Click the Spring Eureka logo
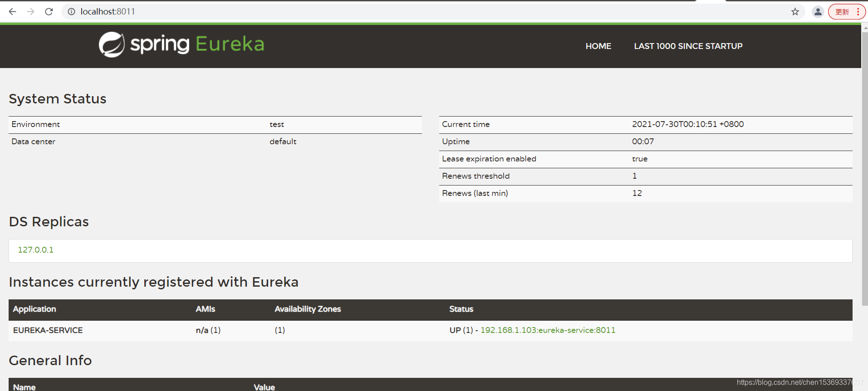 tap(181, 44)
